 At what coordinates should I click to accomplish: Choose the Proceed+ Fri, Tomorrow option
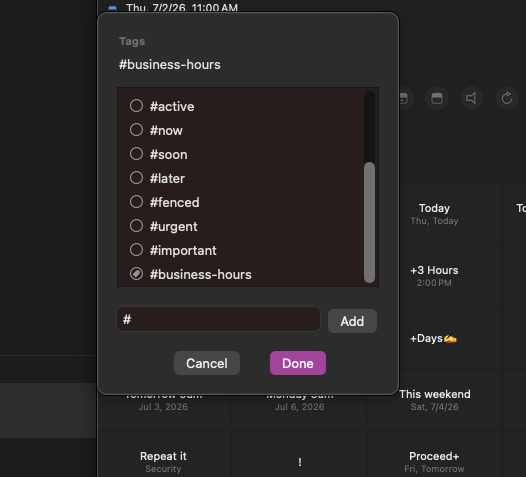[x=434, y=462]
